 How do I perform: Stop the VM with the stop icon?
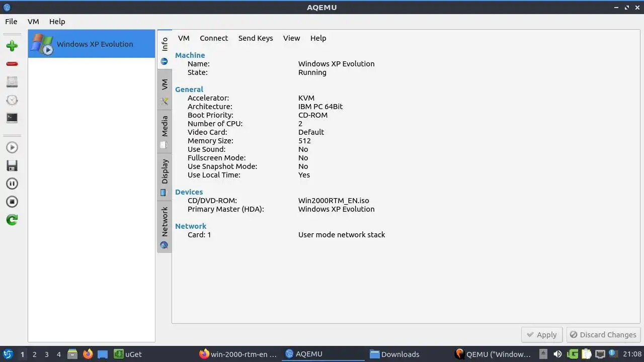click(12, 202)
